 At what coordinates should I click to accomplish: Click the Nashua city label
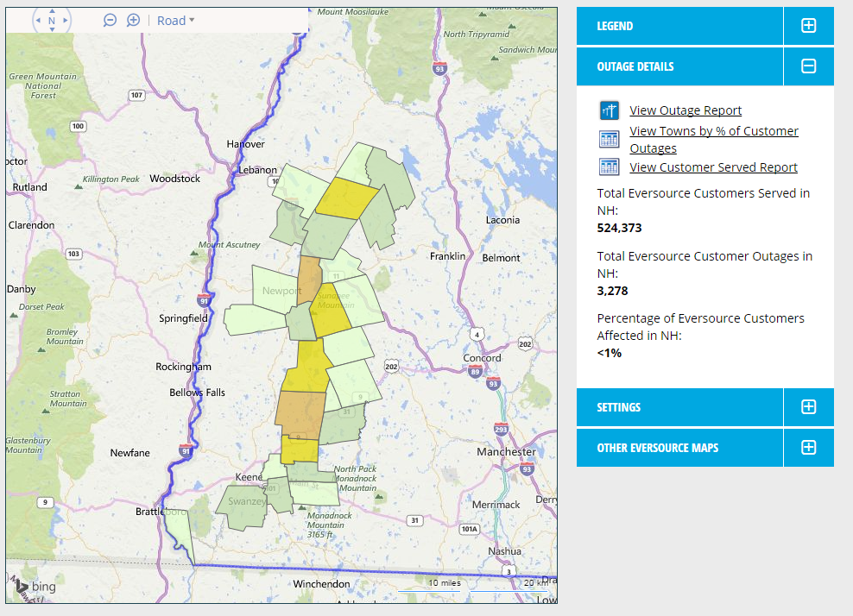[505, 551]
